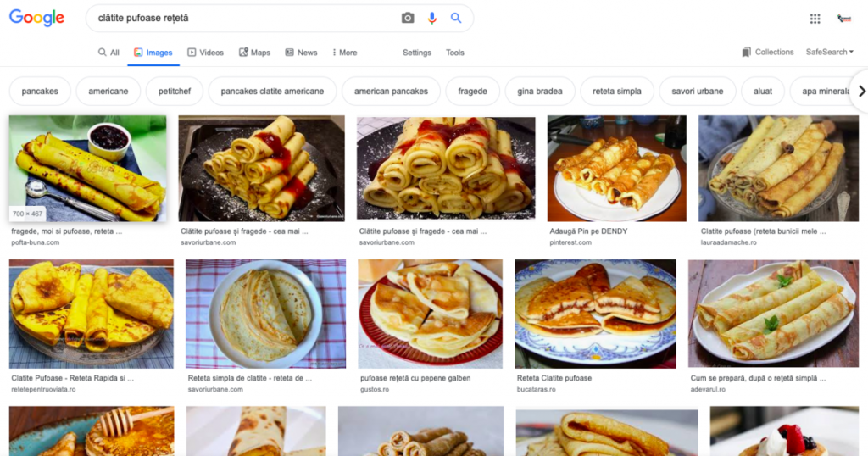
Task: Click the blue search magnifier button
Action: 456,18
